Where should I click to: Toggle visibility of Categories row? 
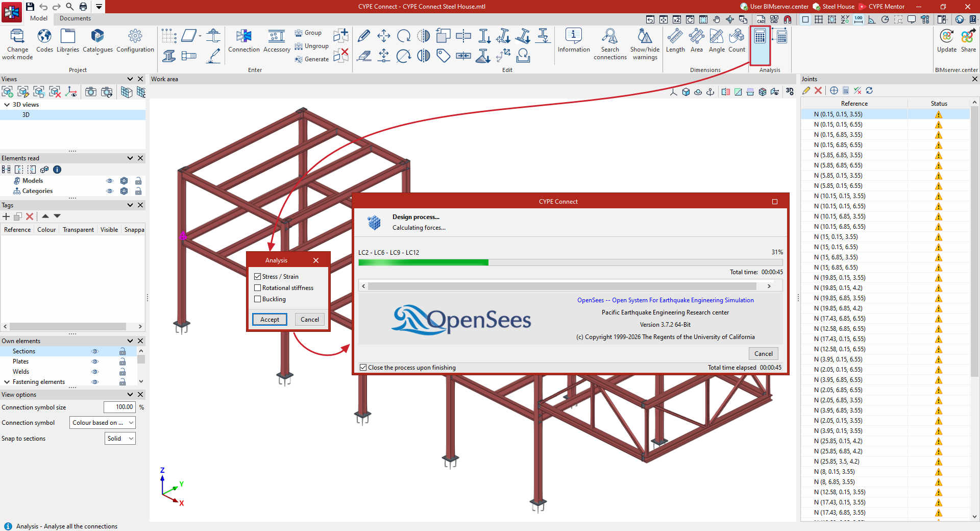109,191
